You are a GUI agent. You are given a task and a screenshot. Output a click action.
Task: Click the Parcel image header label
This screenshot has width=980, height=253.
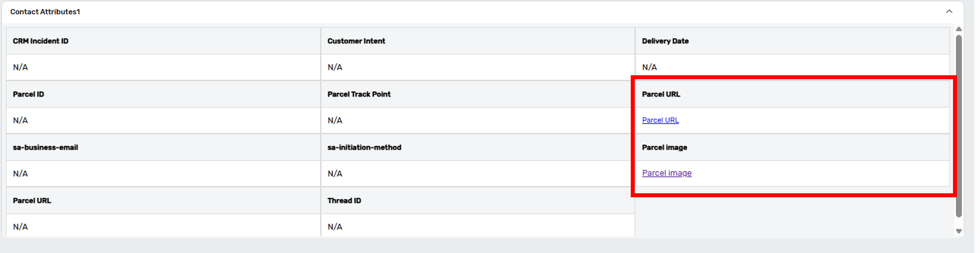(x=664, y=148)
